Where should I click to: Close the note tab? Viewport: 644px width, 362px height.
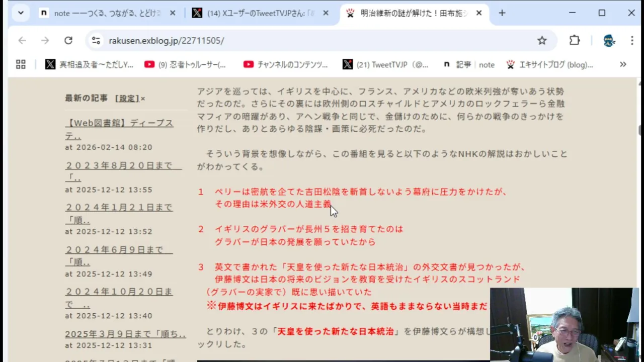pyautogui.click(x=172, y=14)
